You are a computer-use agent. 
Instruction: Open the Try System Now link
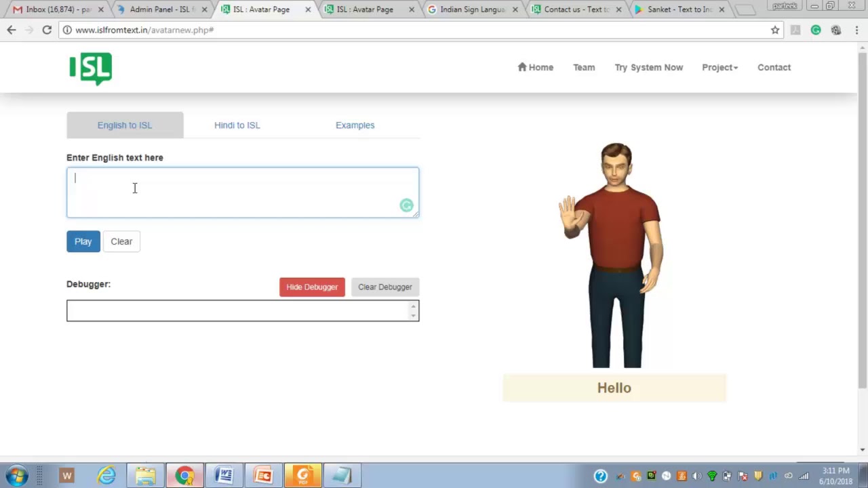pyautogui.click(x=649, y=67)
